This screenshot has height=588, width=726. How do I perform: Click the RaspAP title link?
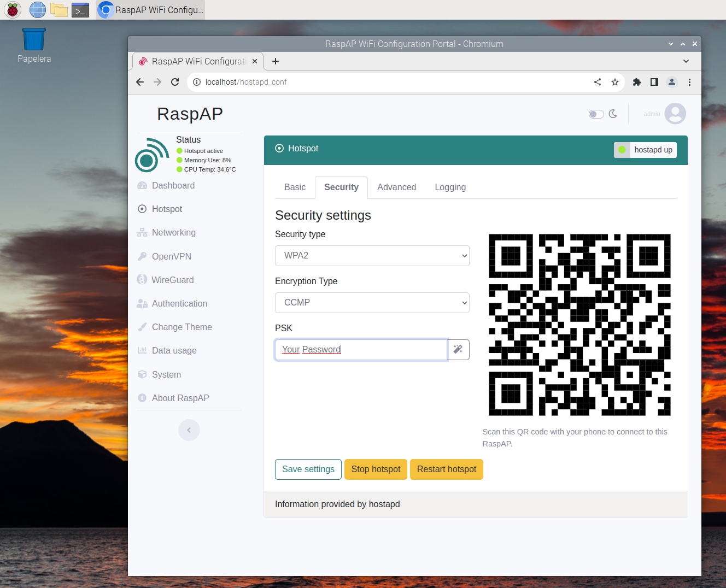click(x=190, y=114)
